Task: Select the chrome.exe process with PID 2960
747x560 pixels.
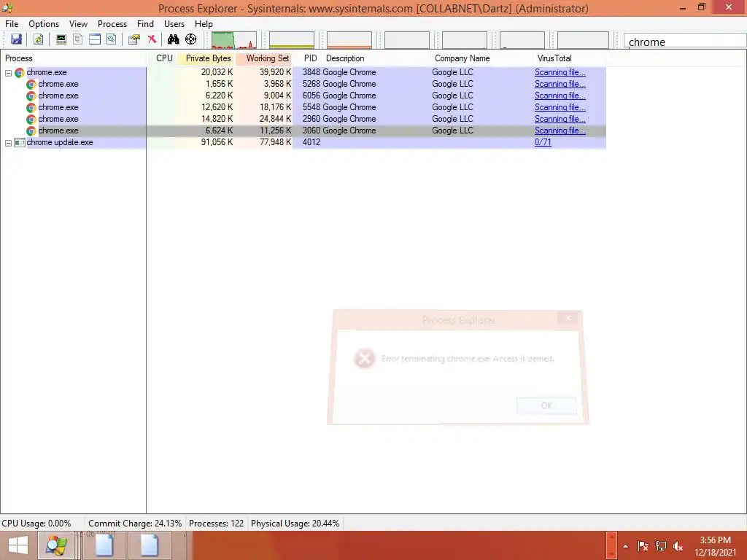Action: [303, 119]
